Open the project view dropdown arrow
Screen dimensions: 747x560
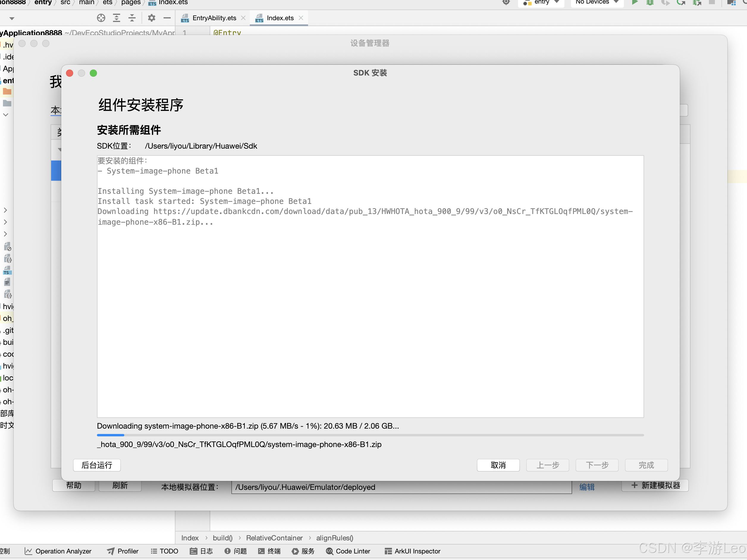(12, 18)
